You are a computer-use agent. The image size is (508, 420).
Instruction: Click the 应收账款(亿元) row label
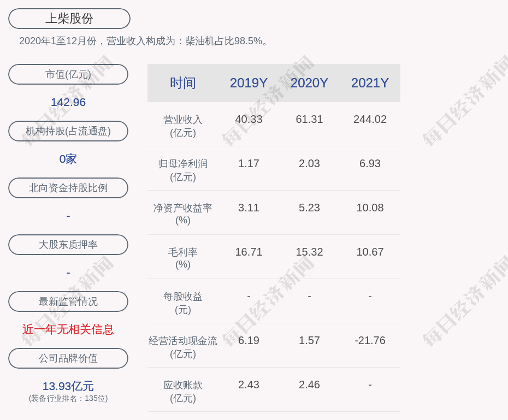coord(183,392)
